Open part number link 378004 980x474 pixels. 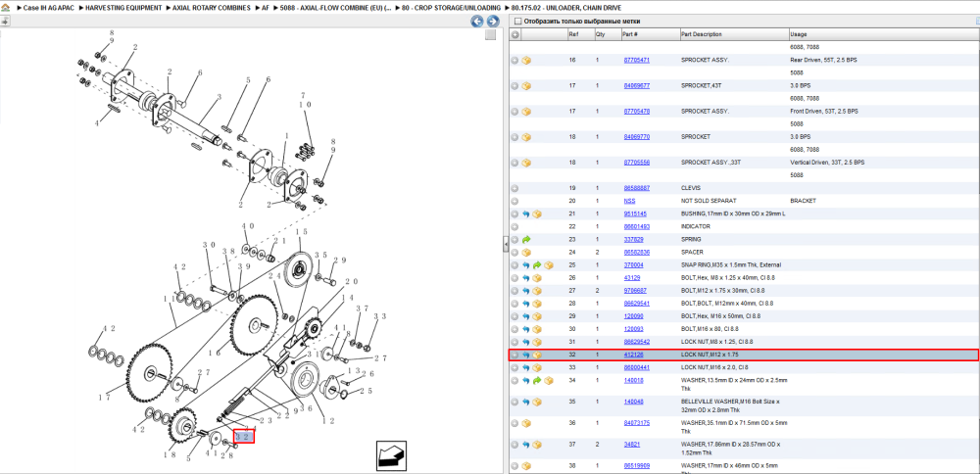click(x=633, y=264)
